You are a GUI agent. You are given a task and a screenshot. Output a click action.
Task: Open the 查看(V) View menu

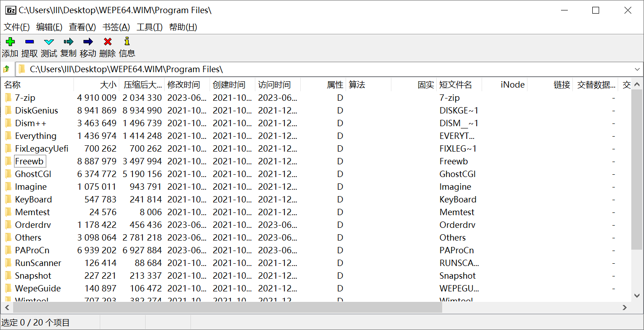point(83,27)
